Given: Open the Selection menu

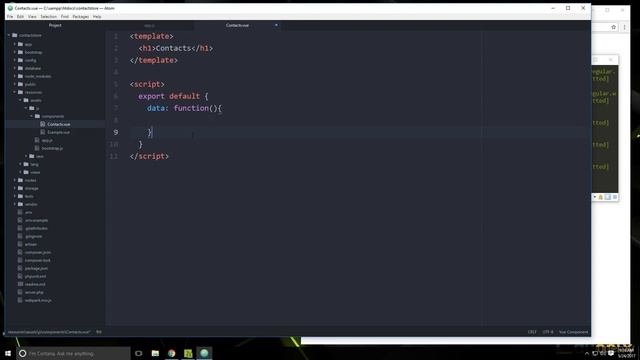Looking at the screenshot, I should pos(49,17).
